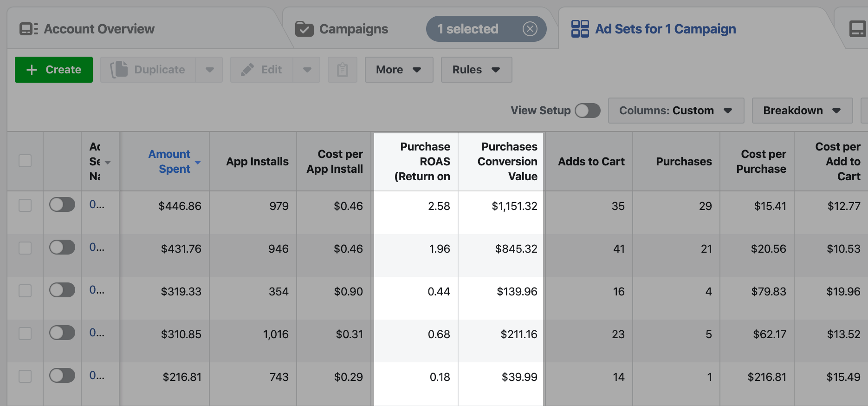The height and width of the screenshot is (406, 868).
Task: Sort by the Amount Spent column
Action: [169, 161]
